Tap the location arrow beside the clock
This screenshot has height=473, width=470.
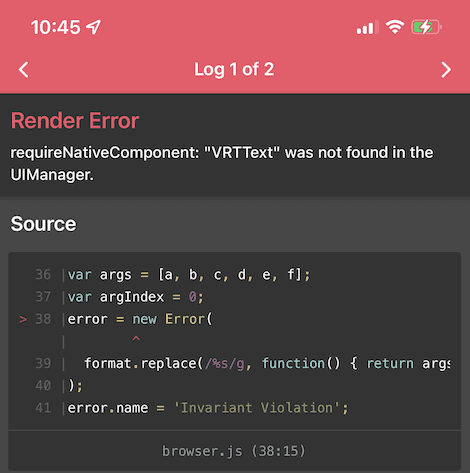click(93, 27)
